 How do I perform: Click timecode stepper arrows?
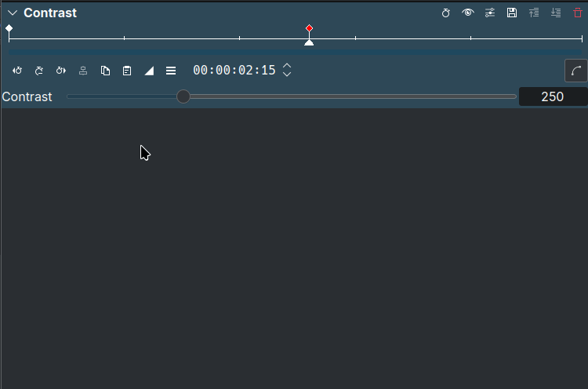pos(287,71)
